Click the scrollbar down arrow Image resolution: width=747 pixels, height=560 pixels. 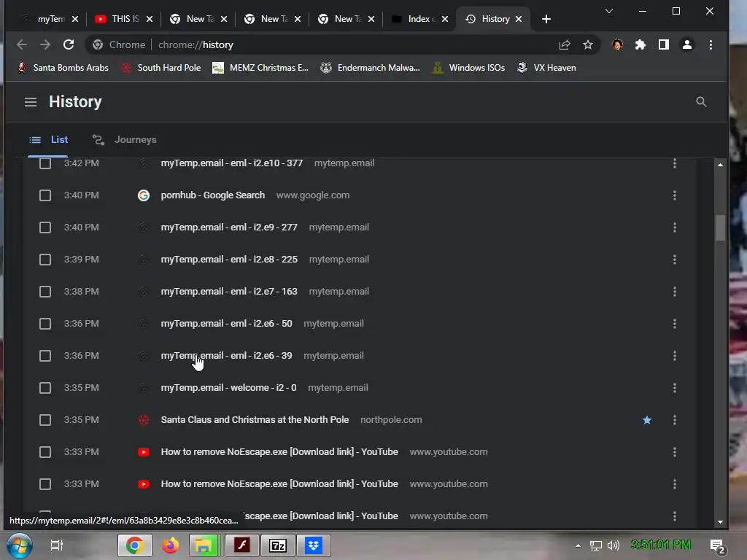(720, 522)
